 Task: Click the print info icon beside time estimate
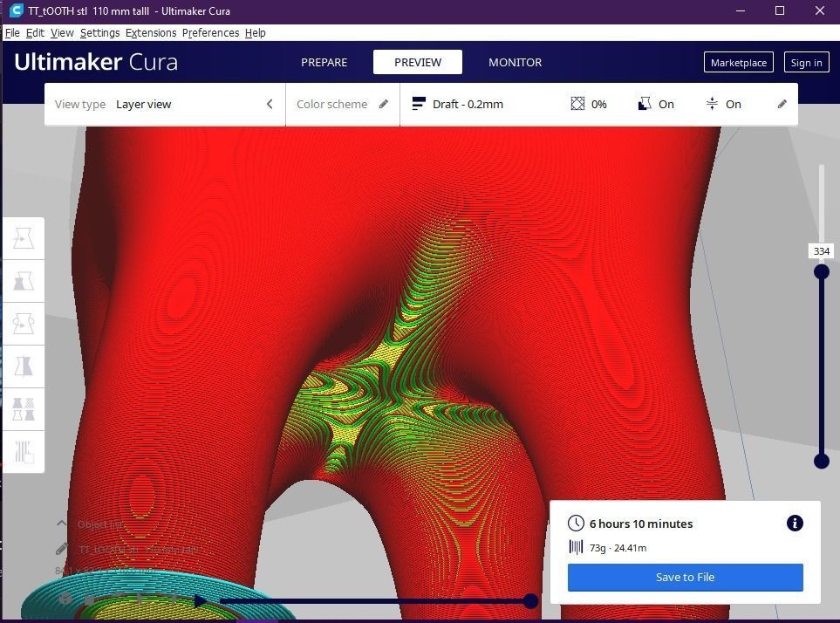pyautogui.click(x=795, y=523)
